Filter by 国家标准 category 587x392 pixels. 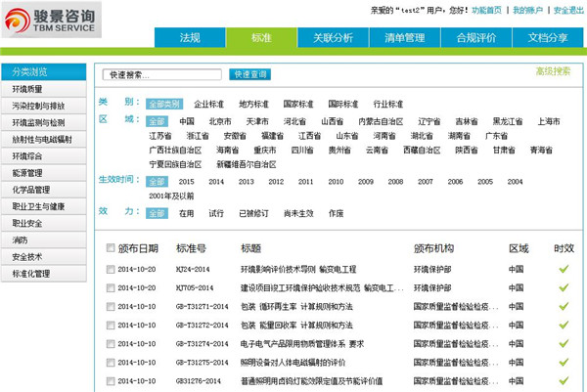[x=298, y=104]
